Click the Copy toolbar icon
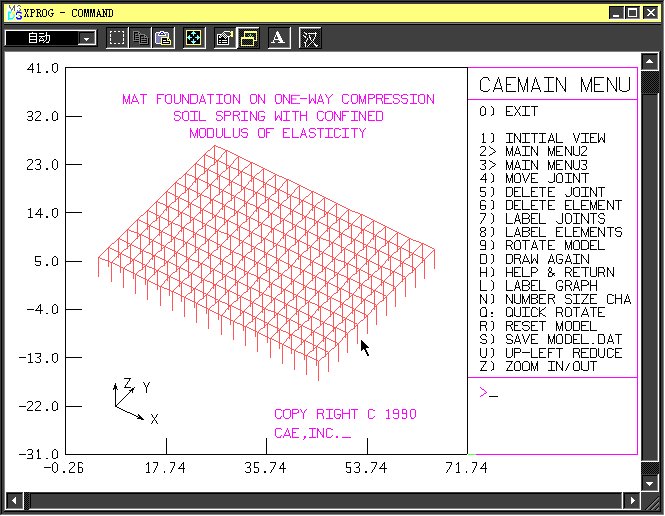Viewport: 665px width, 516px height. 140,38
